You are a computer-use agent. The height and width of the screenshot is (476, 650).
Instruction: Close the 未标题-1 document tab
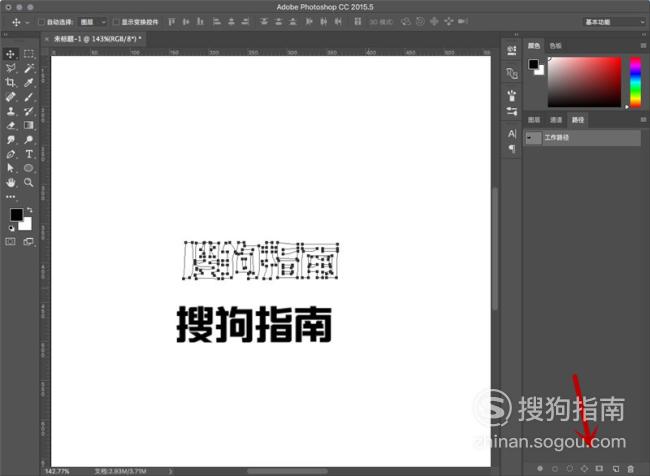click(46, 39)
